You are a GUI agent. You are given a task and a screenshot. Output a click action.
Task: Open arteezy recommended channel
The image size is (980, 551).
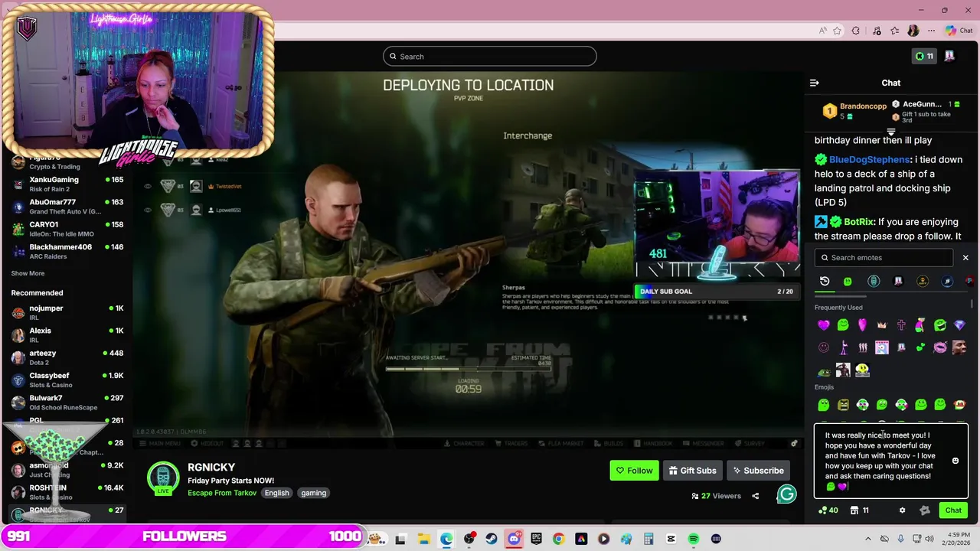(x=67, y=357)
